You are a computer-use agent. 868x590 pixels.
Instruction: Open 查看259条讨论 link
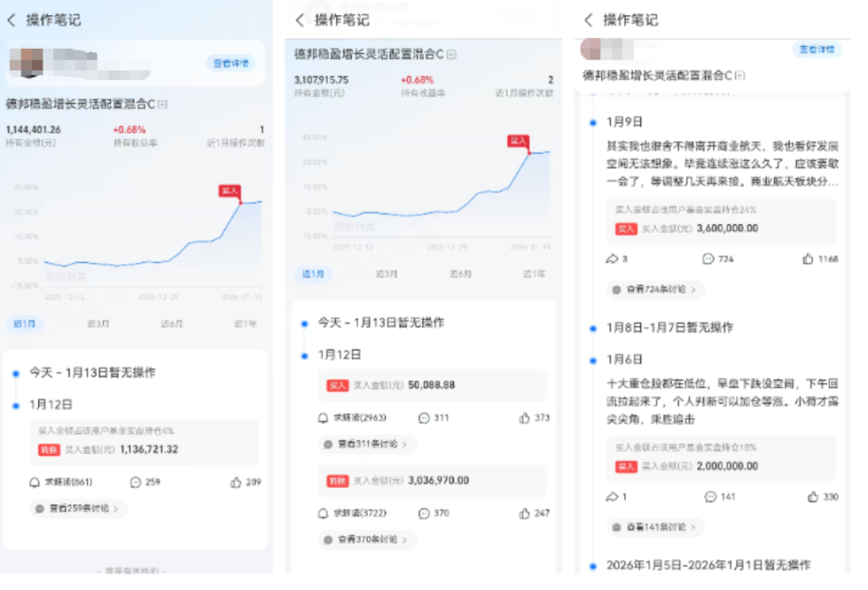click(x=74, y=509)
